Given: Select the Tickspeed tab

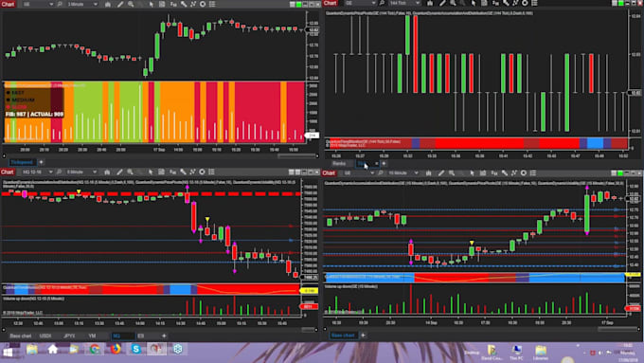Looking at the screenshot, I should (22, 162).
